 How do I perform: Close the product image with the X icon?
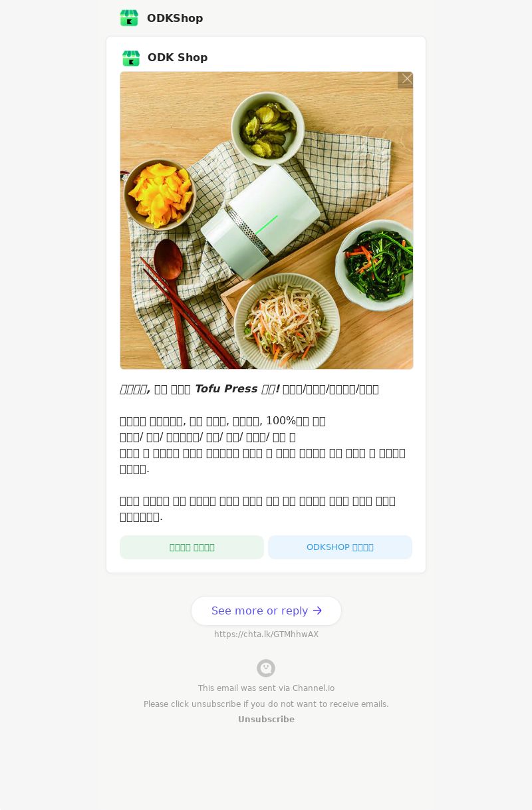pos(406,80)
